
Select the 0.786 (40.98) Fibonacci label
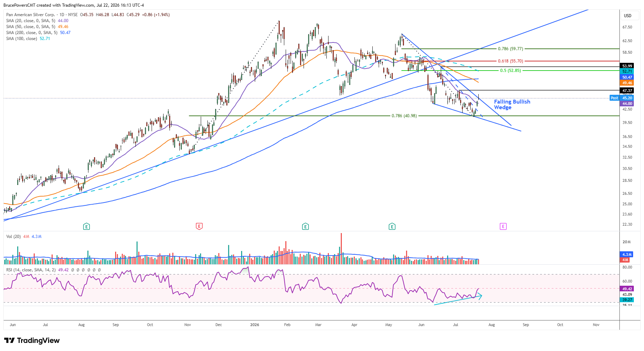[404, 116]
